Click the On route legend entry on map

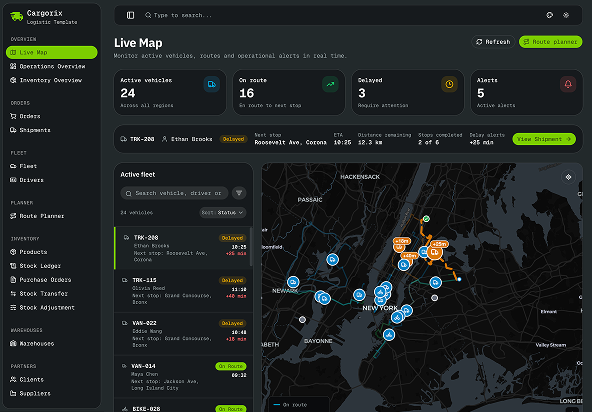[x=290, y=405]
